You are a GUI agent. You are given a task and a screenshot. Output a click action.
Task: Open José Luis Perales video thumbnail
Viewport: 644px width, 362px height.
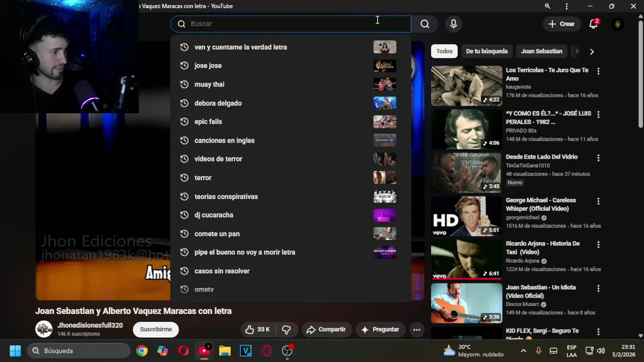click(466, 129)
